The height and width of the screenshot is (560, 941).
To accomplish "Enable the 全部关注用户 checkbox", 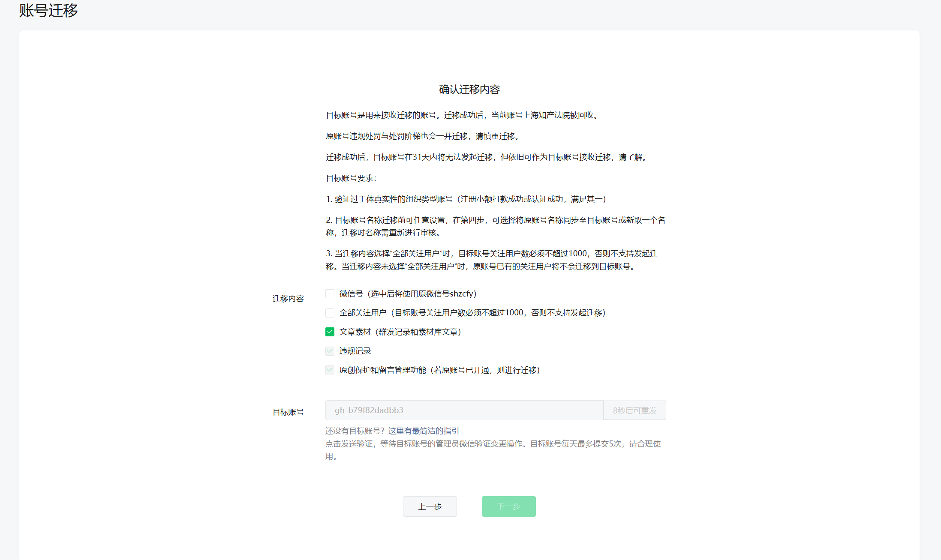I will pos(330,313).
